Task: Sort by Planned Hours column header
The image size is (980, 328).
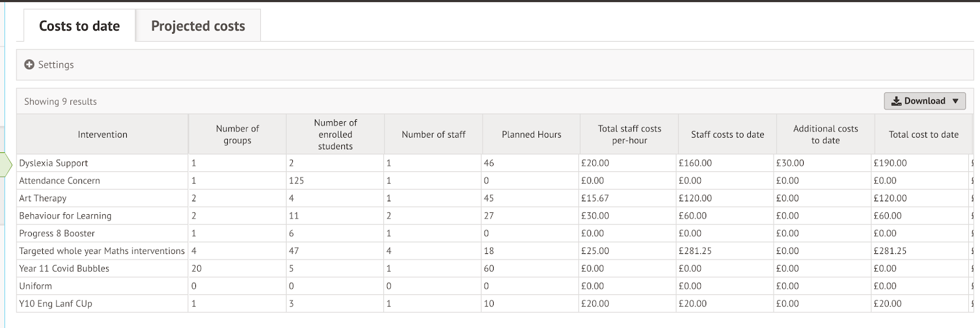Action: click(x=531, y=134)
